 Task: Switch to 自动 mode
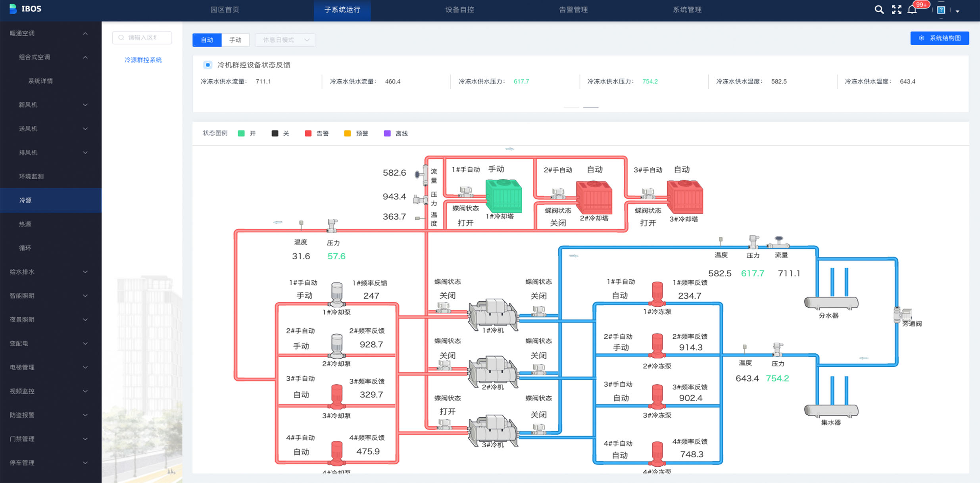click(207, 40)
